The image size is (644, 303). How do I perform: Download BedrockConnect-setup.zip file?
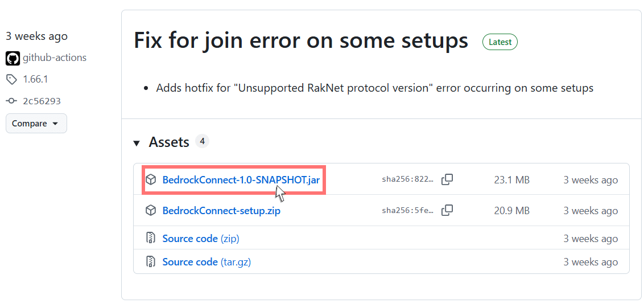tap(221, 210)
